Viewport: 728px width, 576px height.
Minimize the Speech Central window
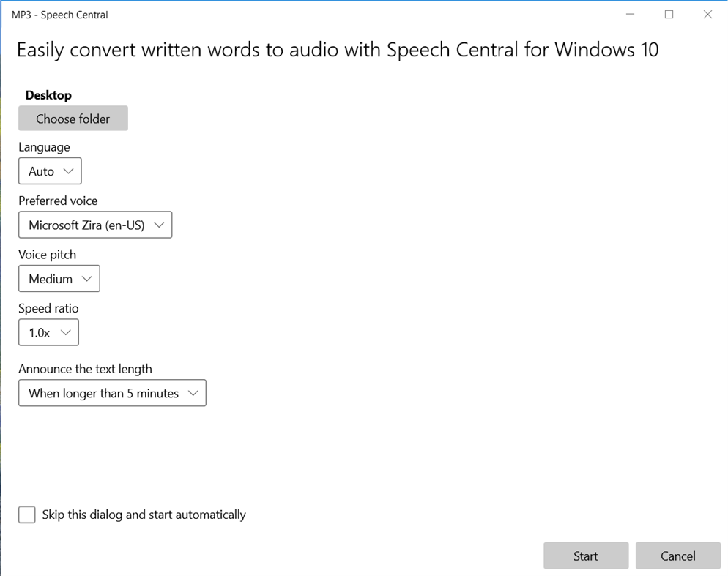coord(630,14)
